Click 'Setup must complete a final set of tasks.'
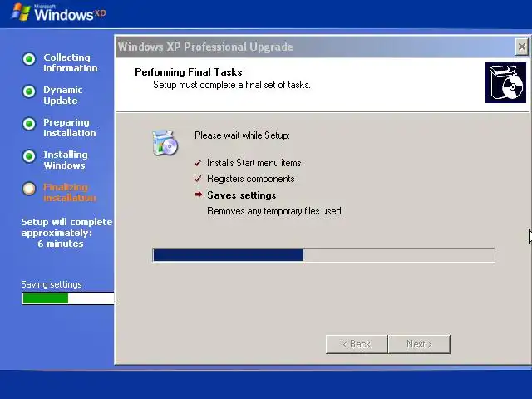Image resolution: width=532 pixels, height=399 pixels. (232, 85)
